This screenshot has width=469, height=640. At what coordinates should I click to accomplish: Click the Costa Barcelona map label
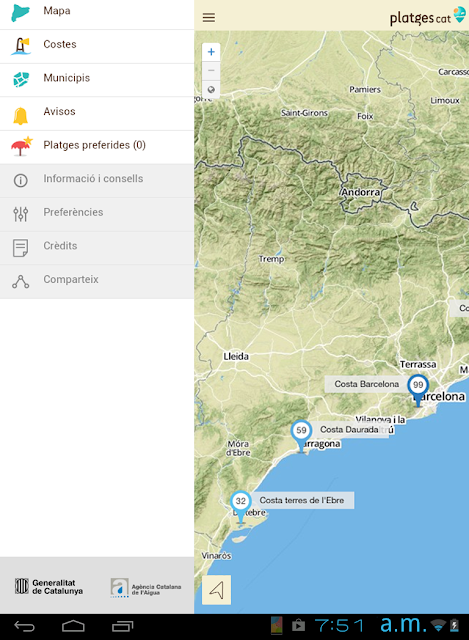[366, 384]
